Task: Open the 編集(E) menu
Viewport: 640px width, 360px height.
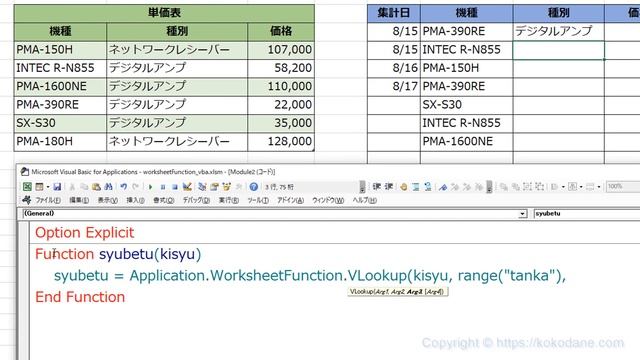Action: [79, 200]
